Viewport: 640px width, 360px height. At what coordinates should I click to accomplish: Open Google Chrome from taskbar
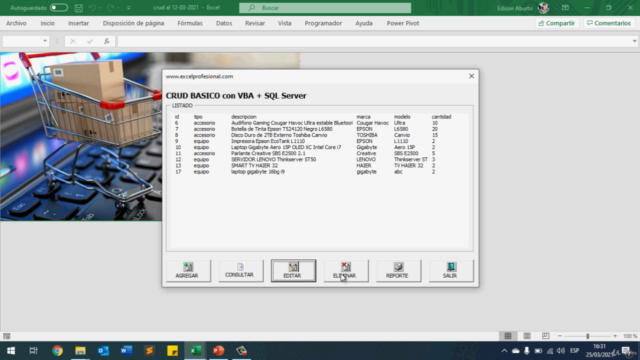click(x=57, y=351)
